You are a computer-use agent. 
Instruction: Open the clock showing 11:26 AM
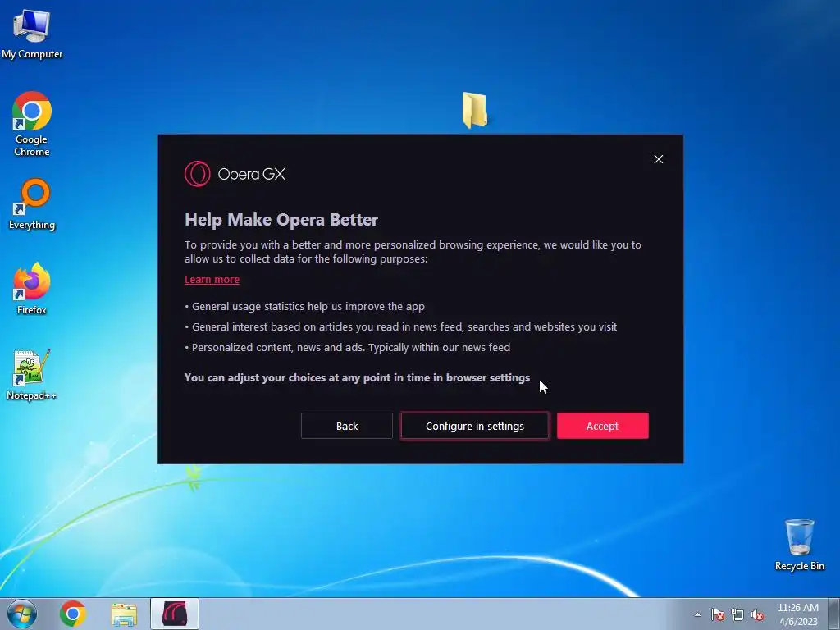797,614
